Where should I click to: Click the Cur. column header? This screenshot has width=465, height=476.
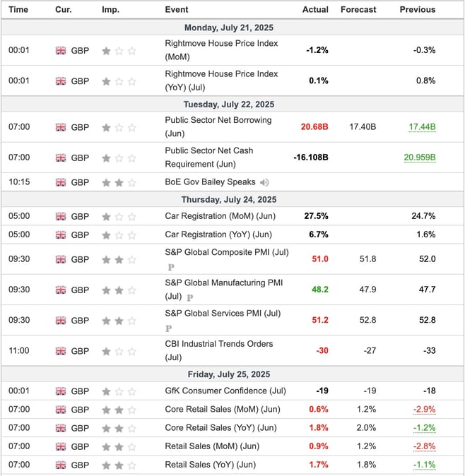pyautogui.click(x=64, y=10)
